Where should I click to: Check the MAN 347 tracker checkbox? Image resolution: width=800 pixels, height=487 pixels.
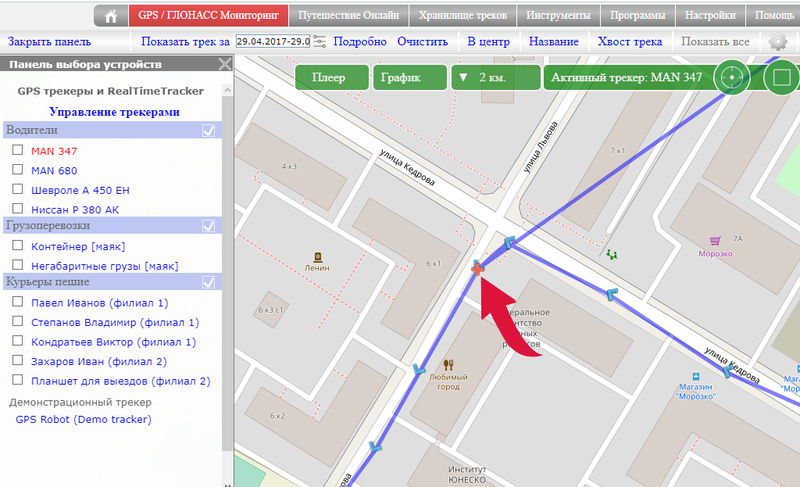[17, 151]
